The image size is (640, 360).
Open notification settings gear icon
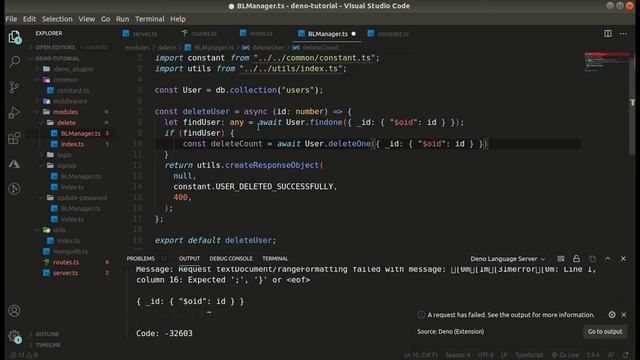click(x=612, y=315)
